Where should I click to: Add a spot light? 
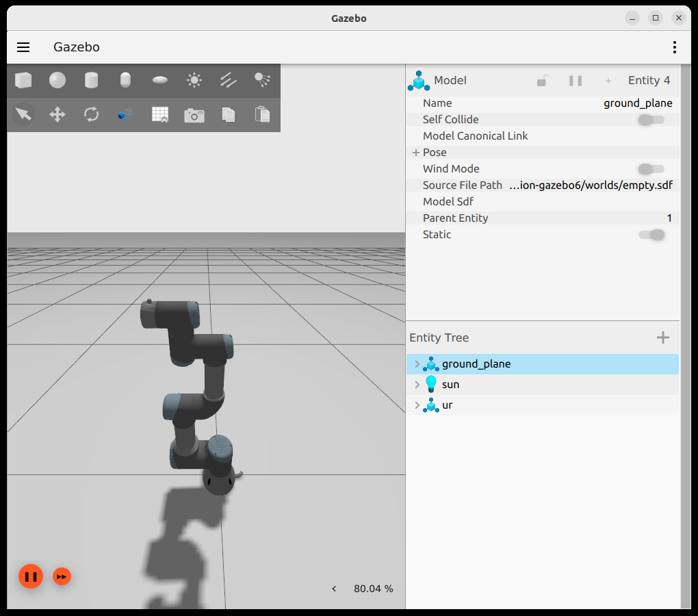[x=262, y=81]
